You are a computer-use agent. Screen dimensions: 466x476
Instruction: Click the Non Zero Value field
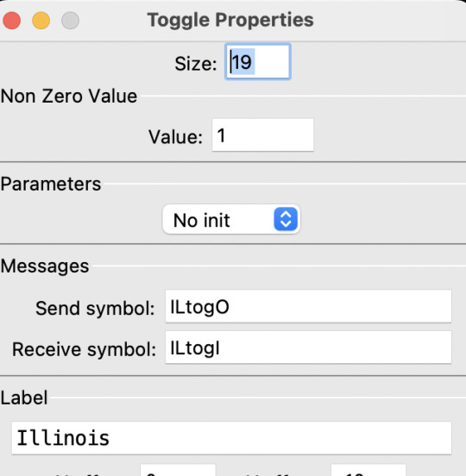pyautogui.click(x=262, y=135)
